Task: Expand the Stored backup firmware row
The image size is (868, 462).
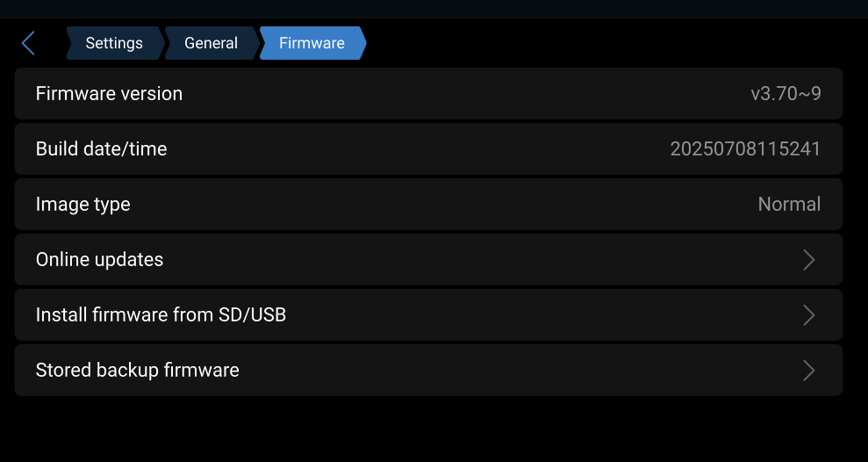Action: point(428,371)
